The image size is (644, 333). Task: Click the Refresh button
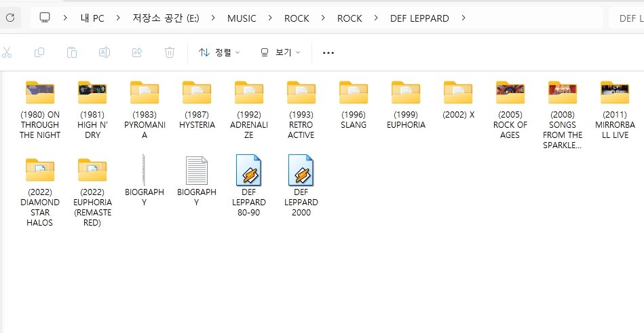click(10, 18)
